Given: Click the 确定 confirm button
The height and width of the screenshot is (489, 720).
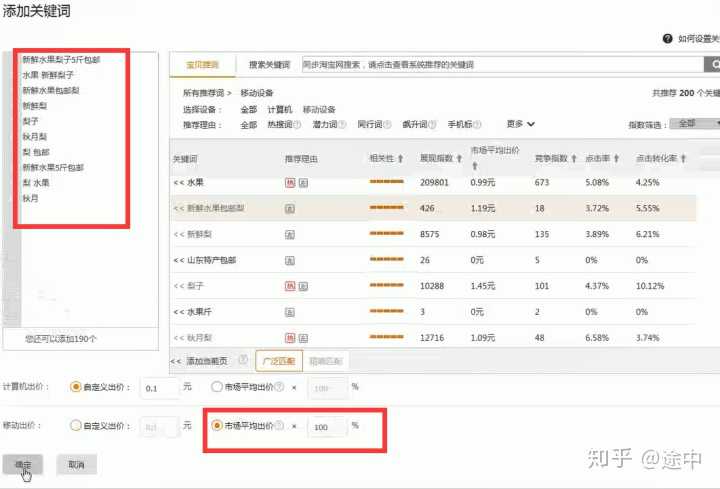Looking at the screenshot, I should pos(23,465).
